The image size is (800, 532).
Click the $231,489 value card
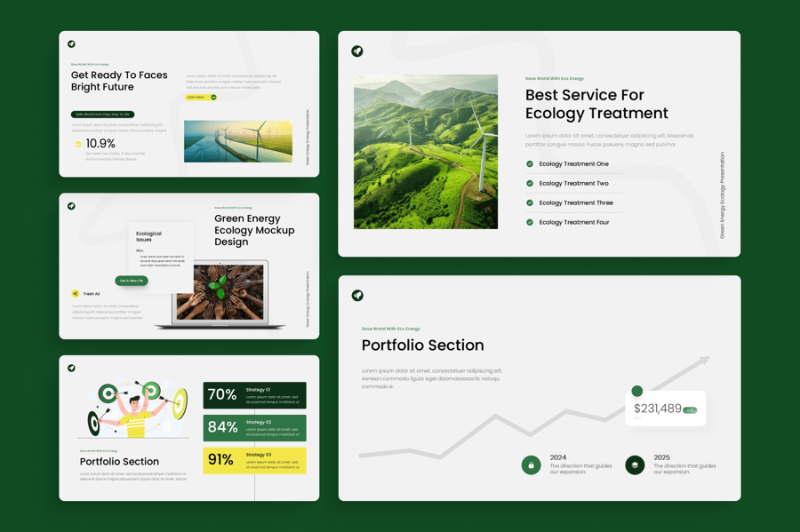665,409
